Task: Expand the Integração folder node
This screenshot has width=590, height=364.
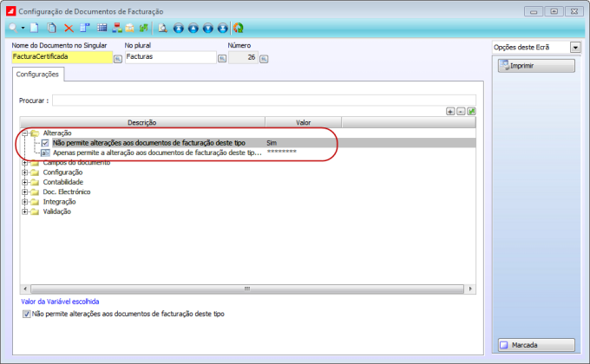Action: click(25, 202)
